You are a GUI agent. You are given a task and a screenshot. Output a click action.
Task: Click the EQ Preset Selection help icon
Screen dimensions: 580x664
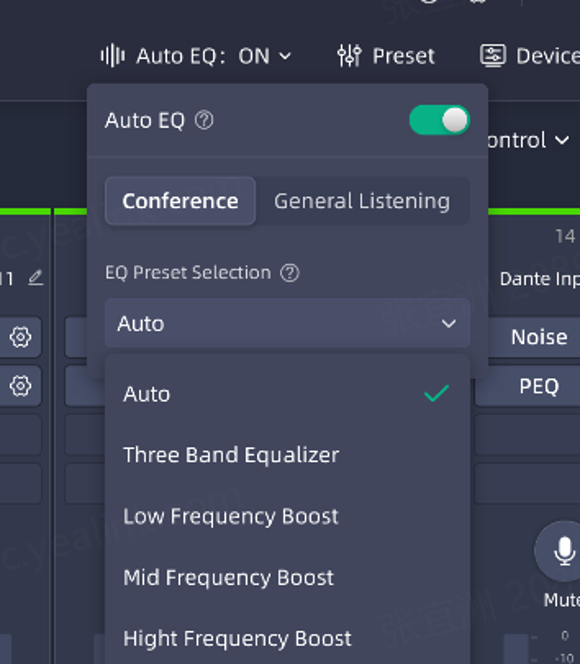pos(290,273)
